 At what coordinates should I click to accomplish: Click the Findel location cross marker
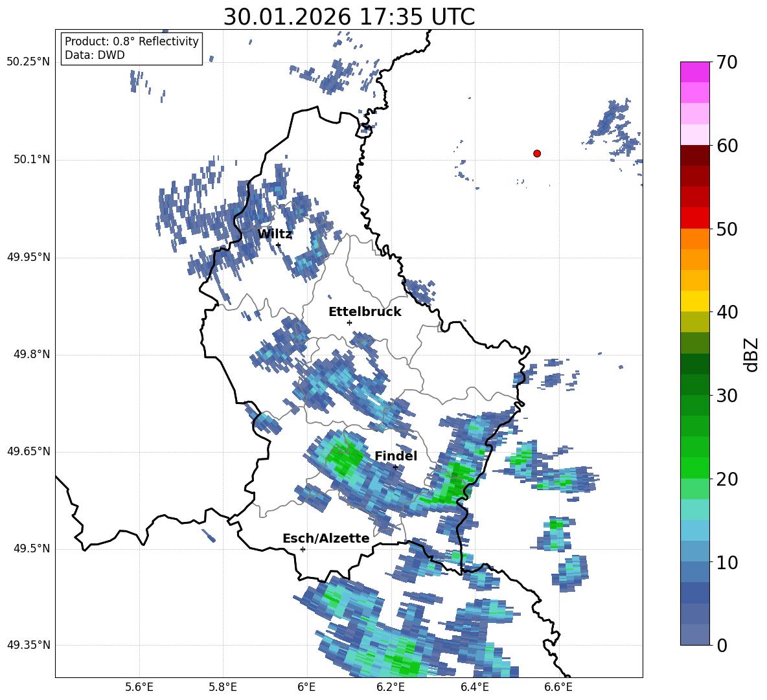pyautogui.click(x=396, y=468)
